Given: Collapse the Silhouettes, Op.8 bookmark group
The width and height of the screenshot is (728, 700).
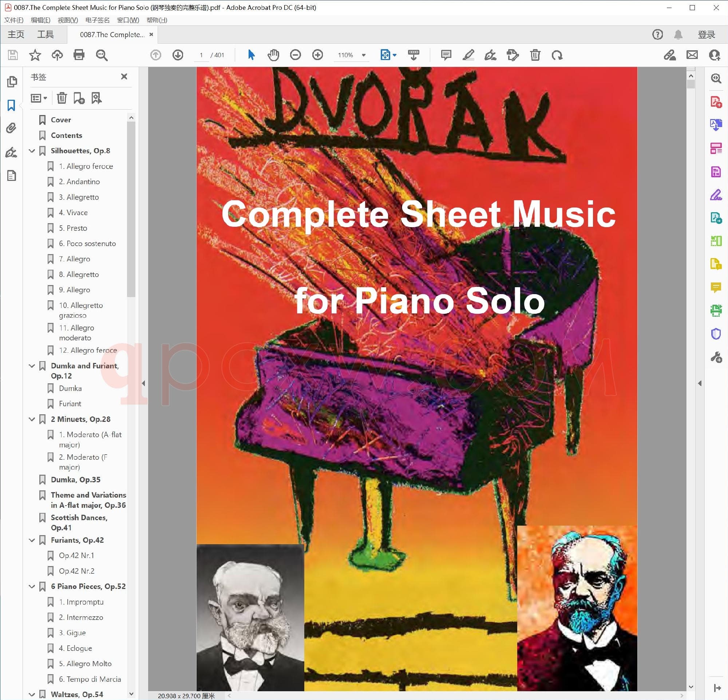Looking at the screenshot, I should 32,151.
